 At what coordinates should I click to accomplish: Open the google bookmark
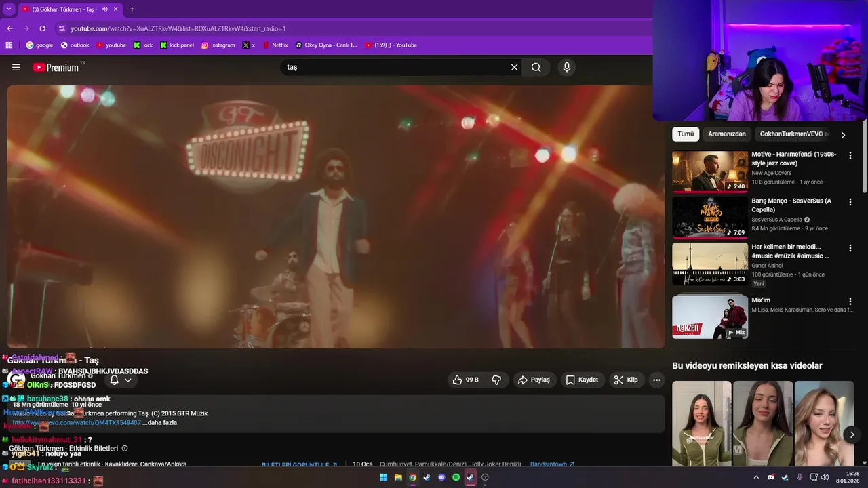coord(39,45)
